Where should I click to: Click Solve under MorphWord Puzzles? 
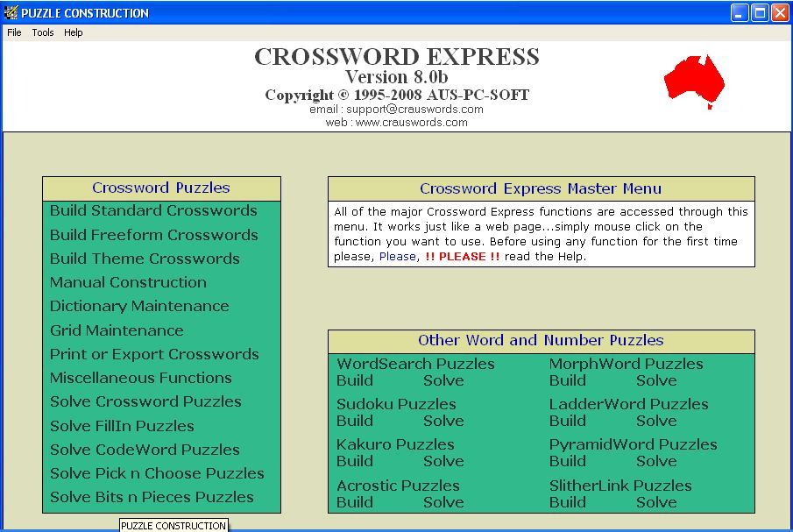(656, 380)
